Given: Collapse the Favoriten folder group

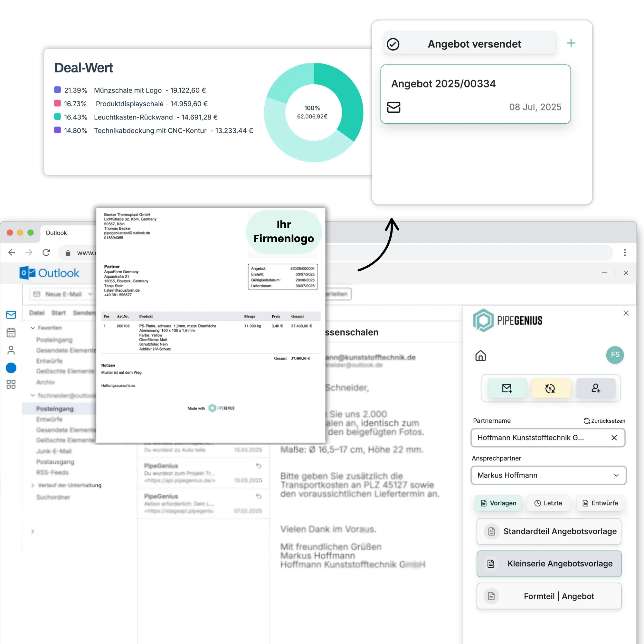Looking at the screenshot, I should point(33,328).
